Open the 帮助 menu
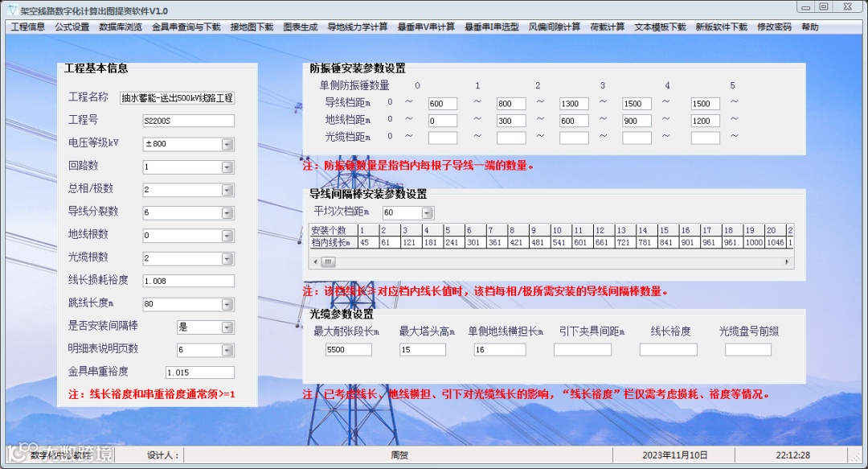The image size is (868, 469). point(810,27)
